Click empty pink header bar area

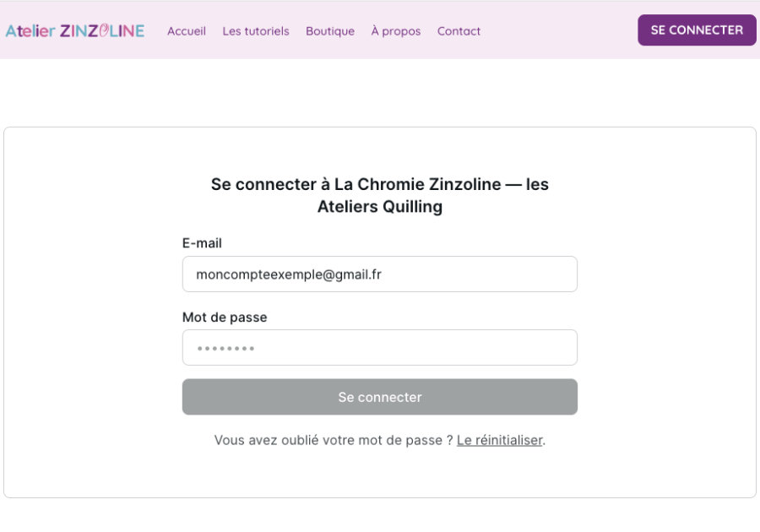click(x=557, y=30)
